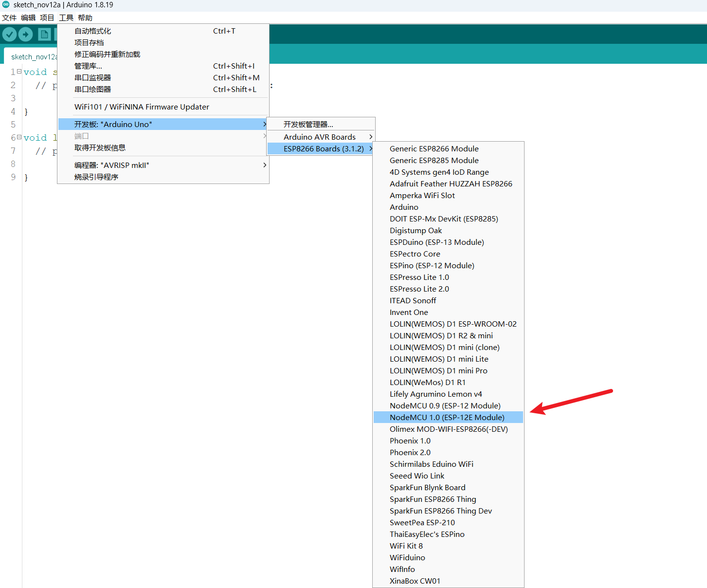The image size is (707, 588).
Task: Select Digistump Oak board
Action: [448, 230]
